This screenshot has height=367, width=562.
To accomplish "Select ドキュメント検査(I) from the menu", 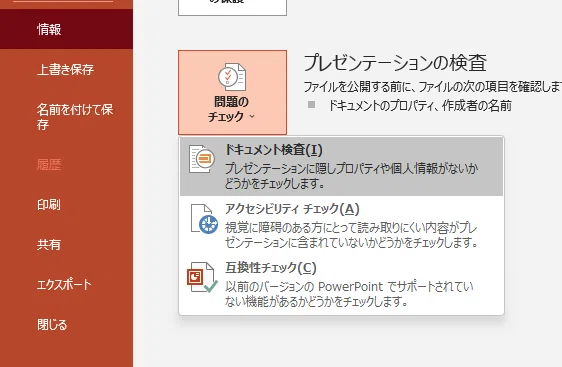I will click(341, 166).
